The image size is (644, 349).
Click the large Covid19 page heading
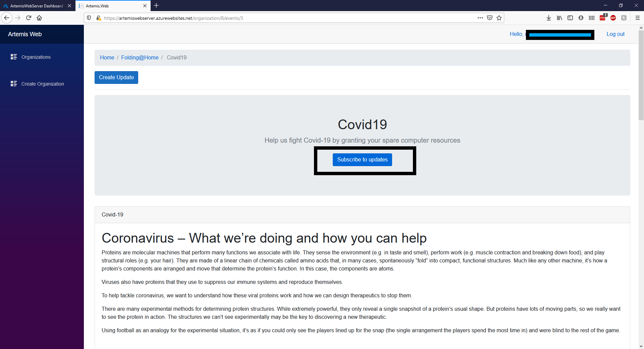click(362, 124)
